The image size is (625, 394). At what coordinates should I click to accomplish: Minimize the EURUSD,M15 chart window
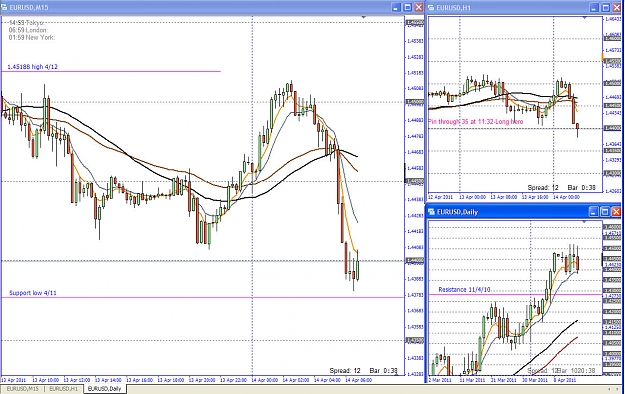tap(396, 8)
